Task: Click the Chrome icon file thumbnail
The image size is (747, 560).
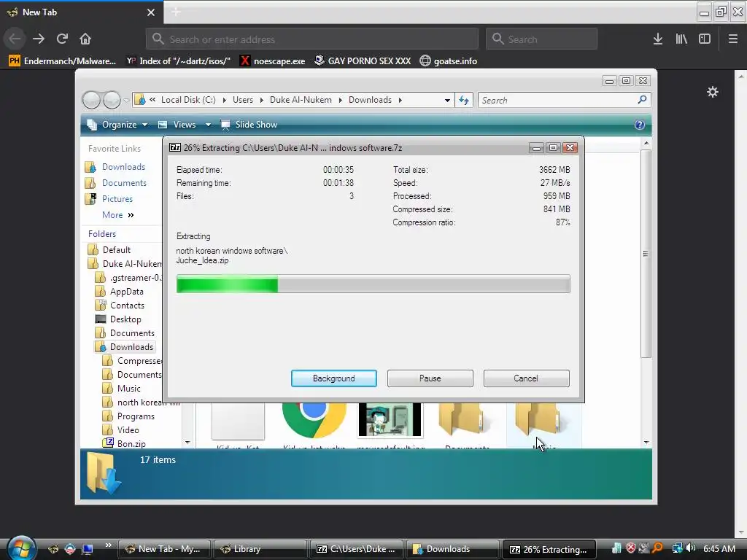Action: pyautogui.click(x=314, y=419)
